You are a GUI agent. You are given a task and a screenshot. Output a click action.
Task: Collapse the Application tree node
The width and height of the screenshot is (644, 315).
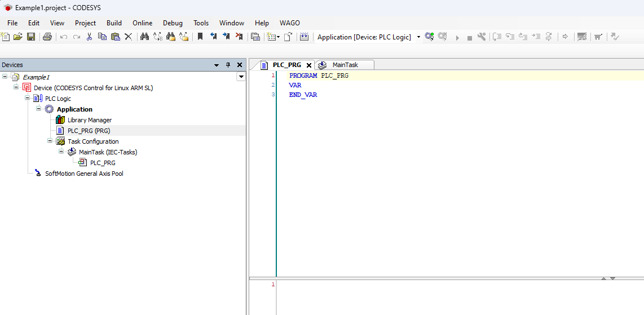pos(39,109)
